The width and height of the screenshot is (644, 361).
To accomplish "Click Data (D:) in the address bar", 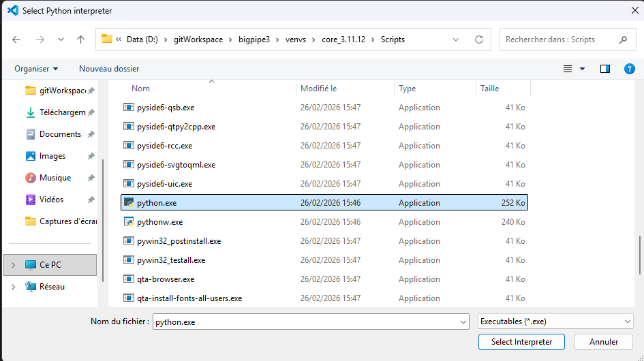I will coord(142,40).
